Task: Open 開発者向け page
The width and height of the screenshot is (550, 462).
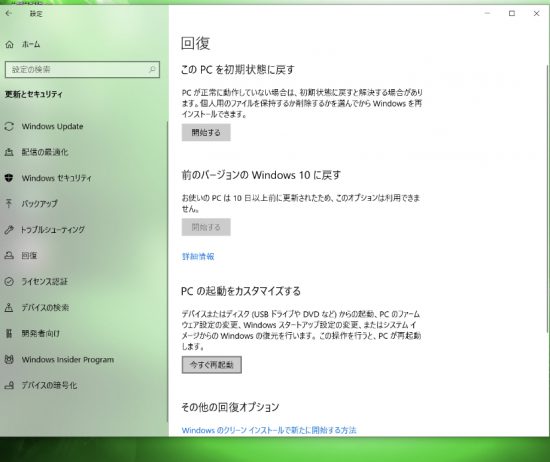Action: tap(41, 333)
